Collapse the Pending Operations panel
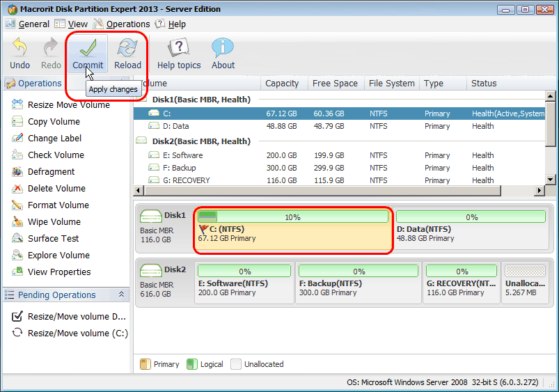This screenshot has width=559, height=392. tap(121, 295)
